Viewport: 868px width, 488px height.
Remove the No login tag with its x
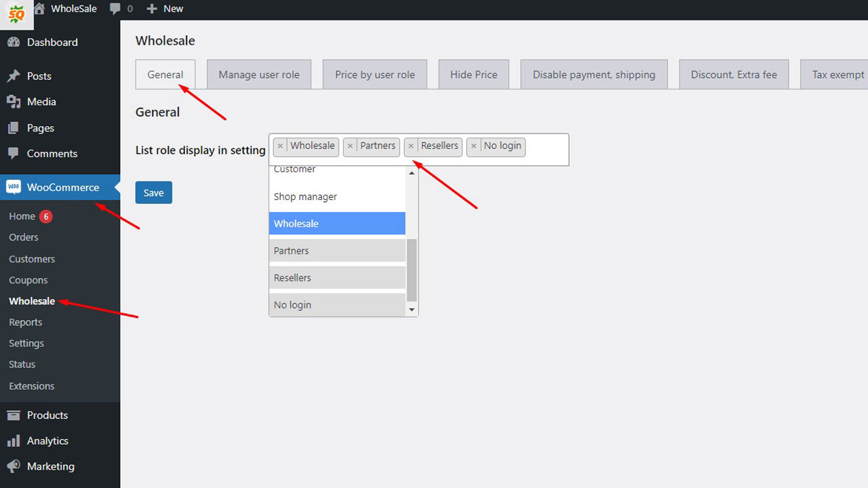pos(474,146)
